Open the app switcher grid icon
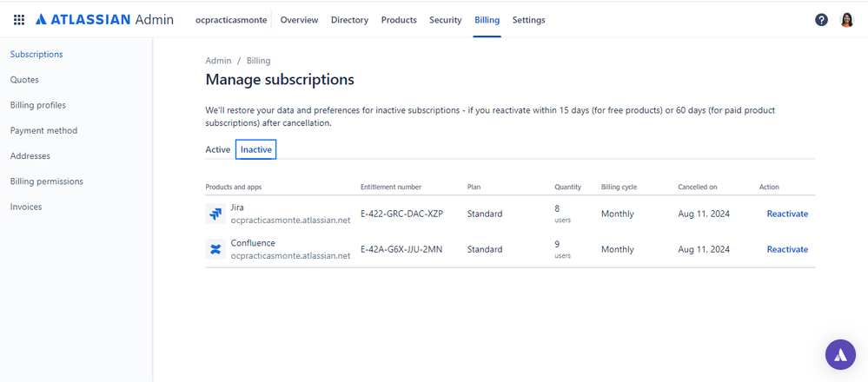The height and width of the screenshot is (382, 868). pos(19,20)
